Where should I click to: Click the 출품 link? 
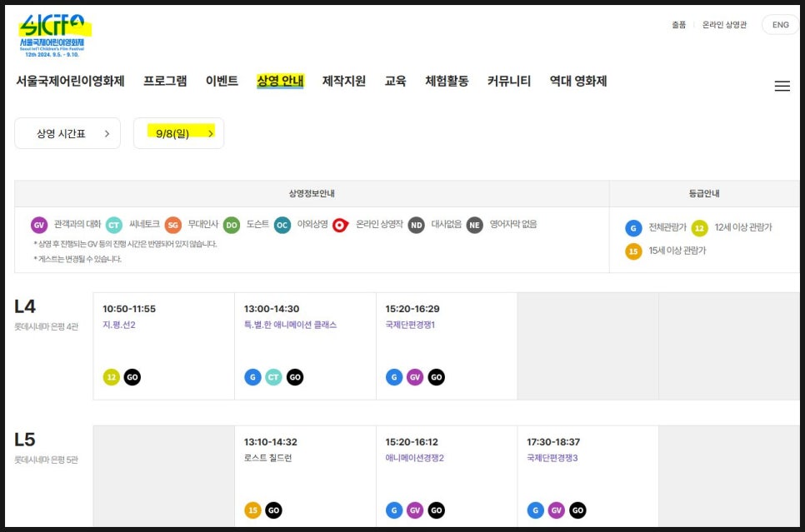click(x=678, y=25)
